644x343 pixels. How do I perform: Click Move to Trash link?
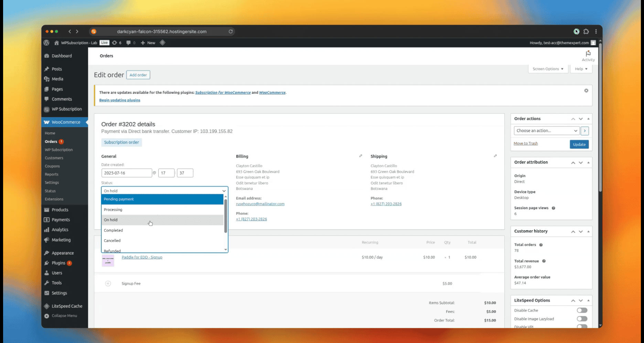(525, 143)
